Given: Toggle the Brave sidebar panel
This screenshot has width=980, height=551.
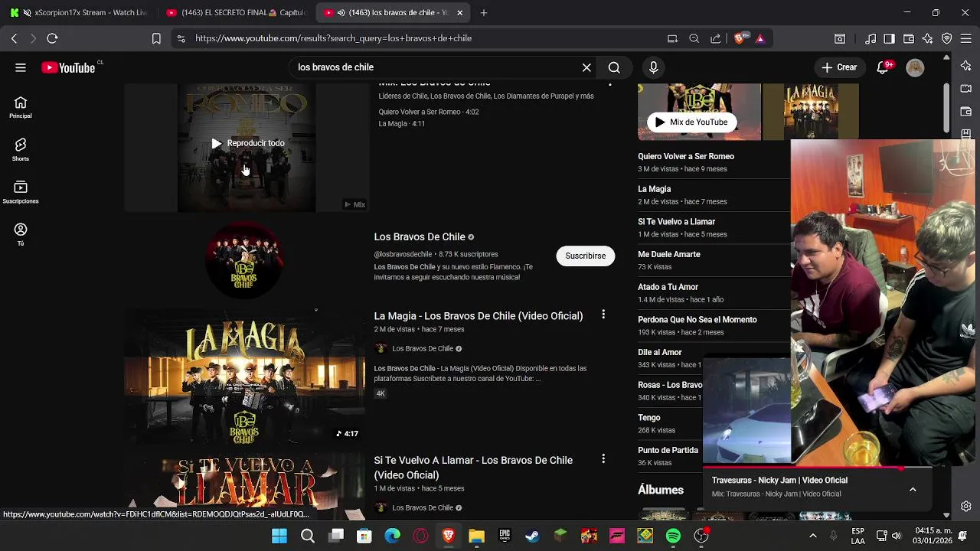Looking at the screenshot, I should pyautogui.click(x=889, y=38).
